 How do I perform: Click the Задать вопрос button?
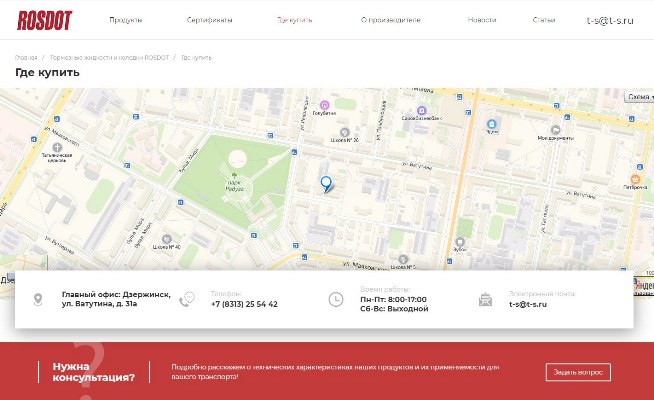click(x=578, y=372)
